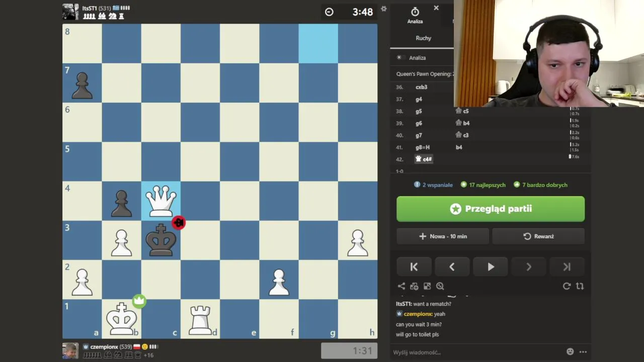The height and width of the screenshot is (362, 644).
Task: Go to the first move of game
Action: click(414, 267)
